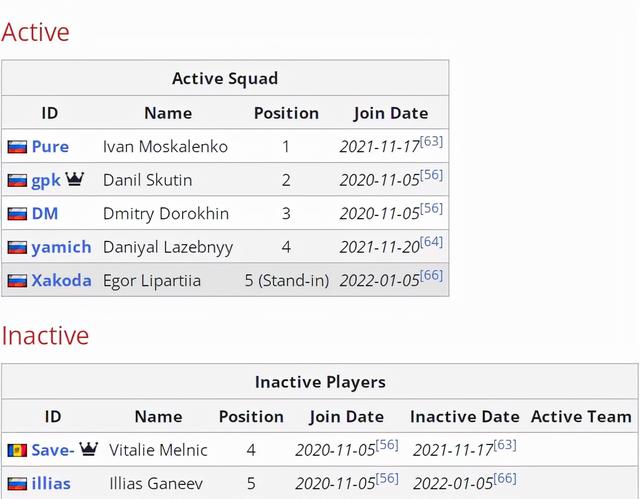The image size is (640, 499).
Task: Click reference [64] on yamich's join date
Action: [431, 242]
